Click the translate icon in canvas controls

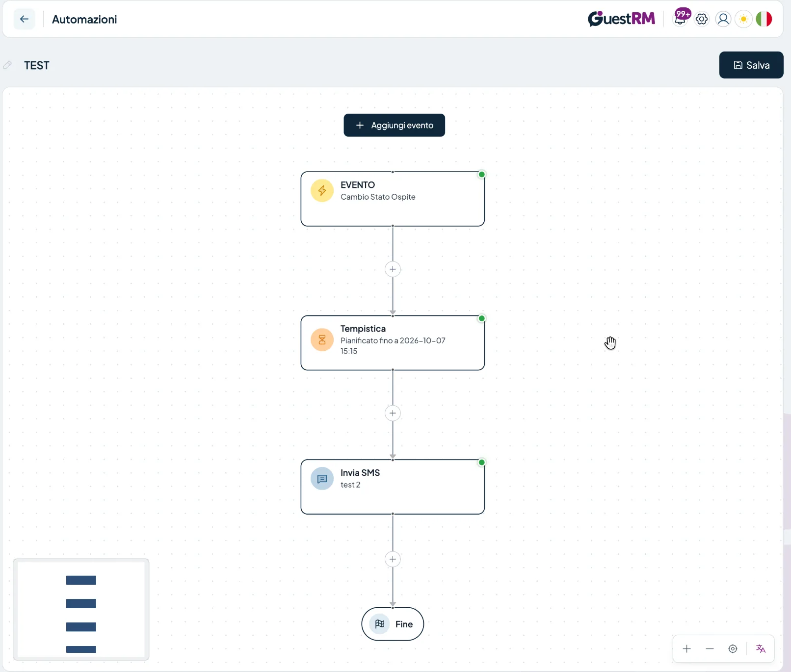pos(761,649)
